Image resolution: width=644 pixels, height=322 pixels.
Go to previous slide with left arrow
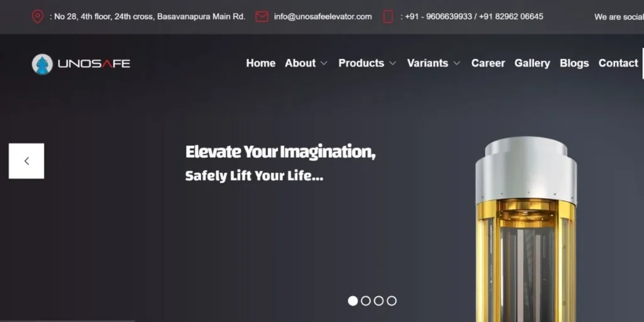pos(26,161)
